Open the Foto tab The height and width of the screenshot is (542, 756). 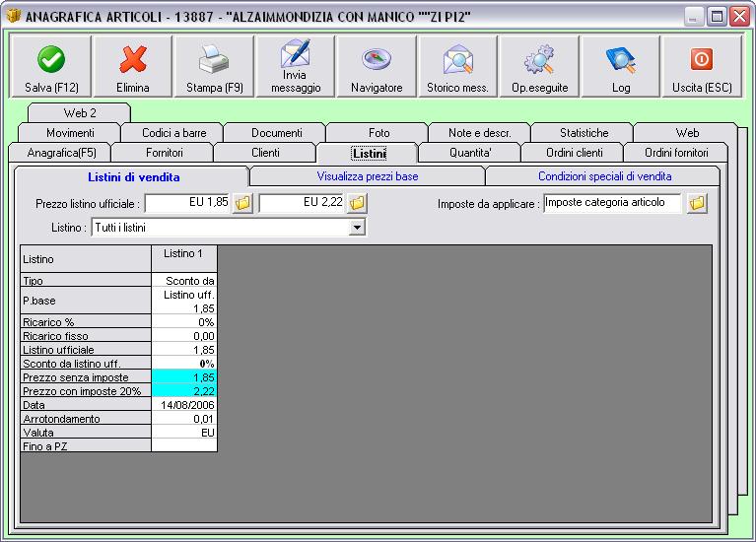tap(378, 133)
